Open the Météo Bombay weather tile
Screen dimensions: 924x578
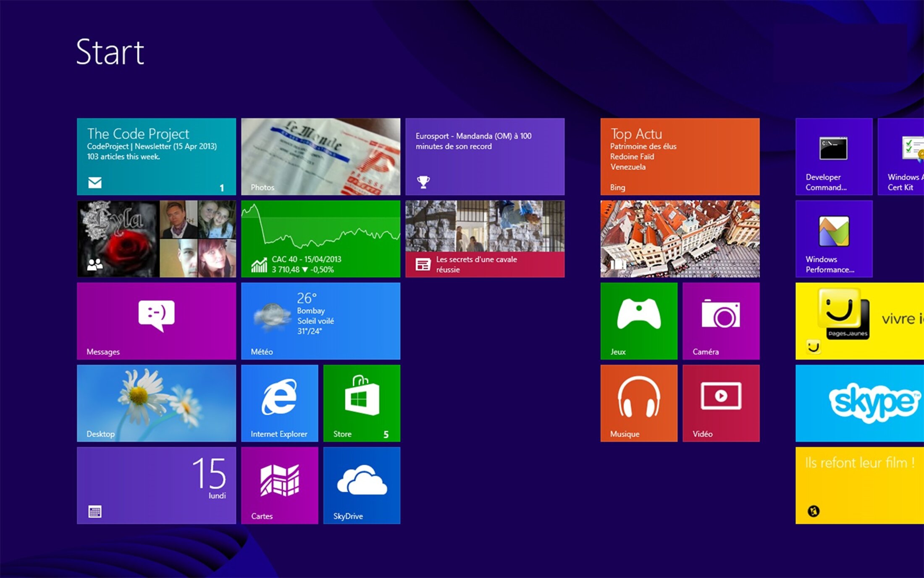tap(320, 321)
